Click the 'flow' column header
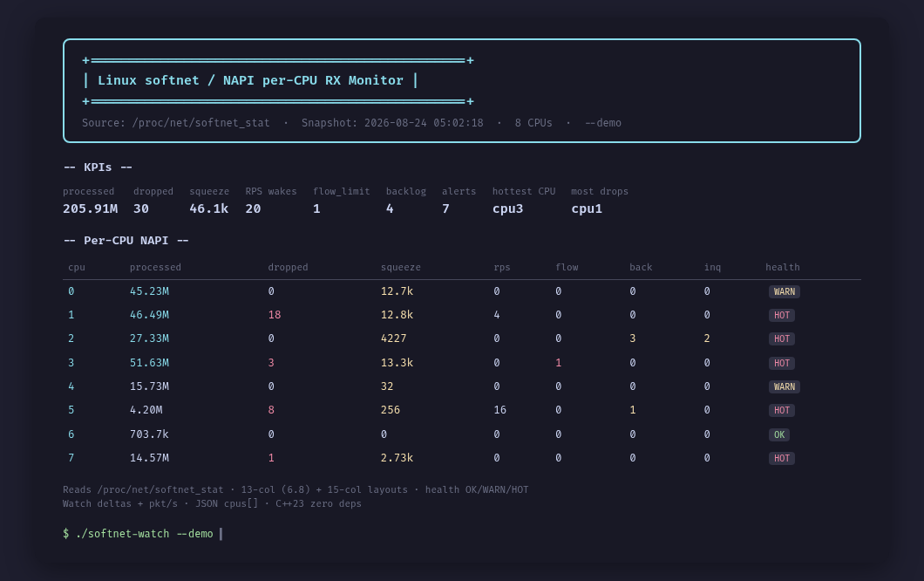The height and width of the screenshot is (581, 924). [567, 267]
